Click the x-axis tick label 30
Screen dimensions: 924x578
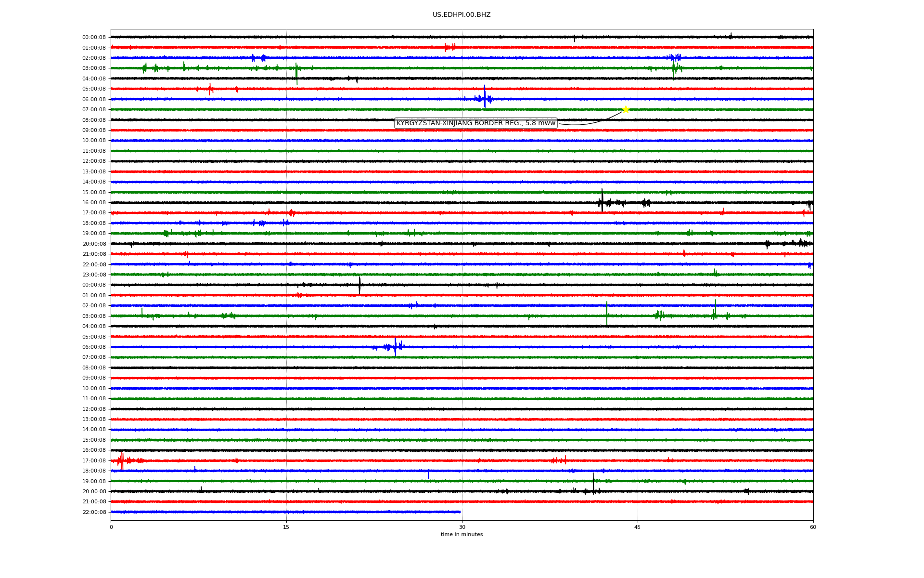point(462,527)
